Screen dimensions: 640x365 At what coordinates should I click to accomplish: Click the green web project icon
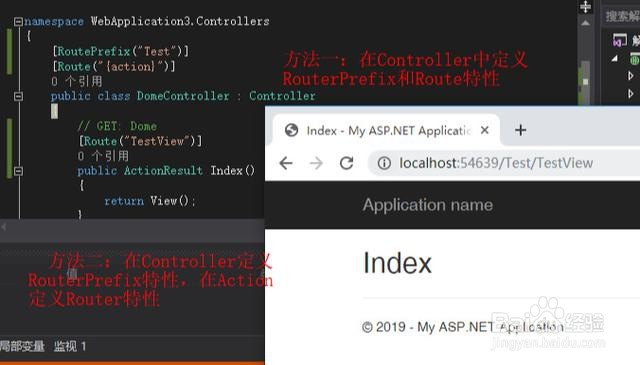(635, 60)
